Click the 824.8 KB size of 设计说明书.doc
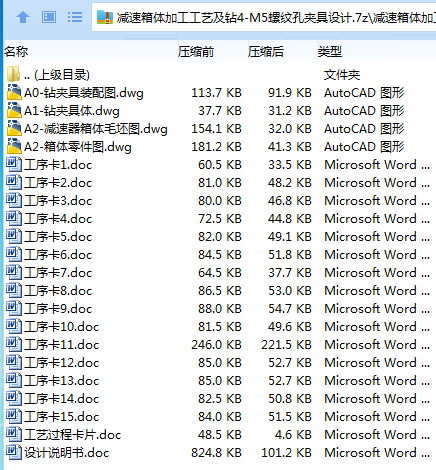This screenshot has width=436, height=470. point(216,453)
